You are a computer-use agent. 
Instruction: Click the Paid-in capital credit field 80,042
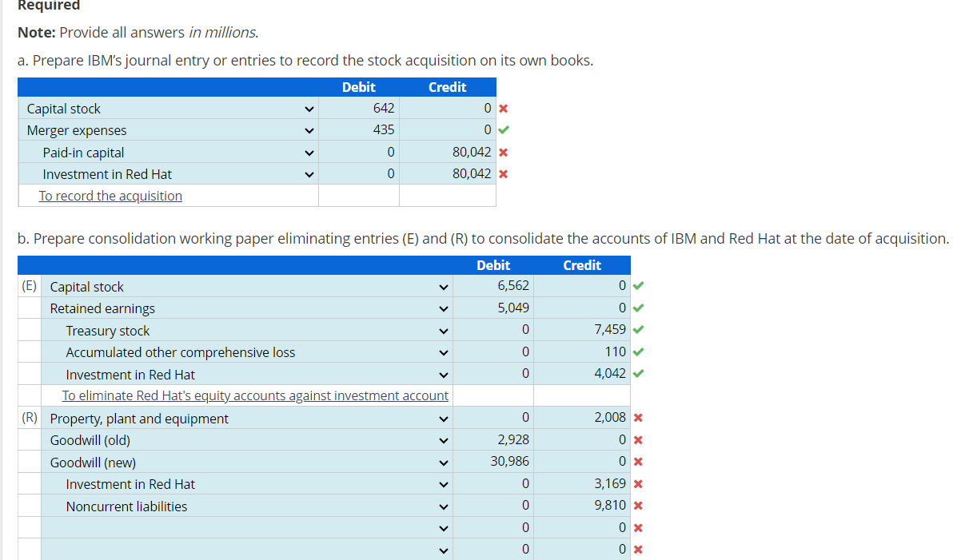click(x=448, y=152)
